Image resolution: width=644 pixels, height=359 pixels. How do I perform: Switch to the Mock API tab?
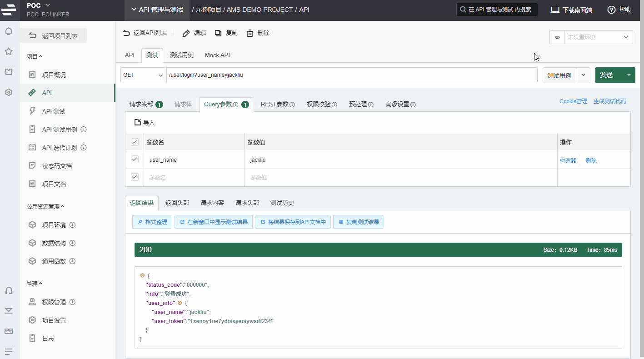point(217,55)
